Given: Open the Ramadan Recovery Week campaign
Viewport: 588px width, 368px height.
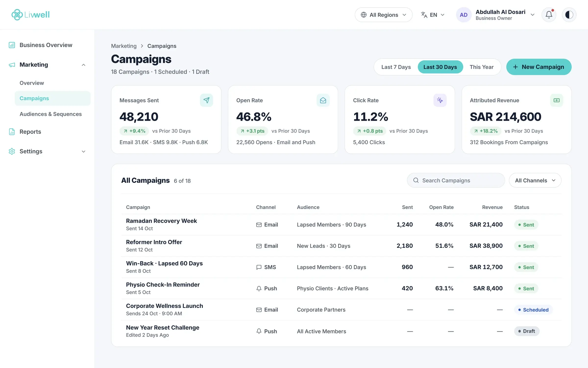Looking at the screenshot, I should click(161, 221).
